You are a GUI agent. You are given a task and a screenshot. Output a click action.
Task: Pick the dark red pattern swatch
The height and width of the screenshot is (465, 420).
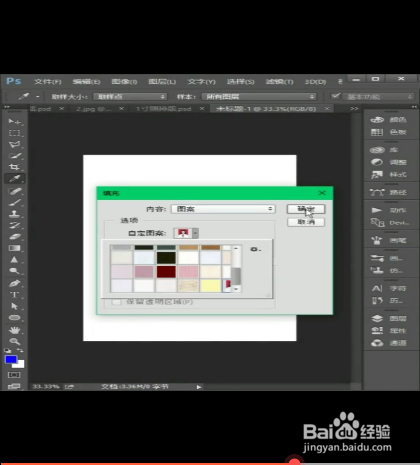pyautogui.click(x=166, y=272)
